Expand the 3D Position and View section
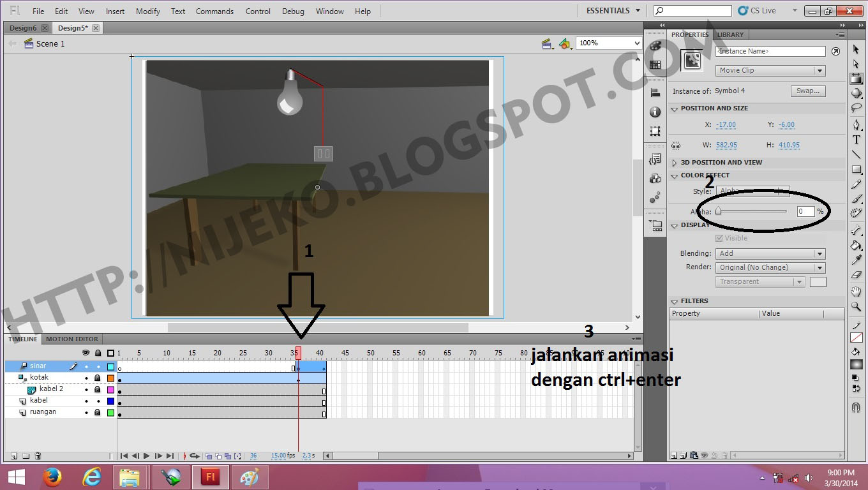 pos(675,162)
